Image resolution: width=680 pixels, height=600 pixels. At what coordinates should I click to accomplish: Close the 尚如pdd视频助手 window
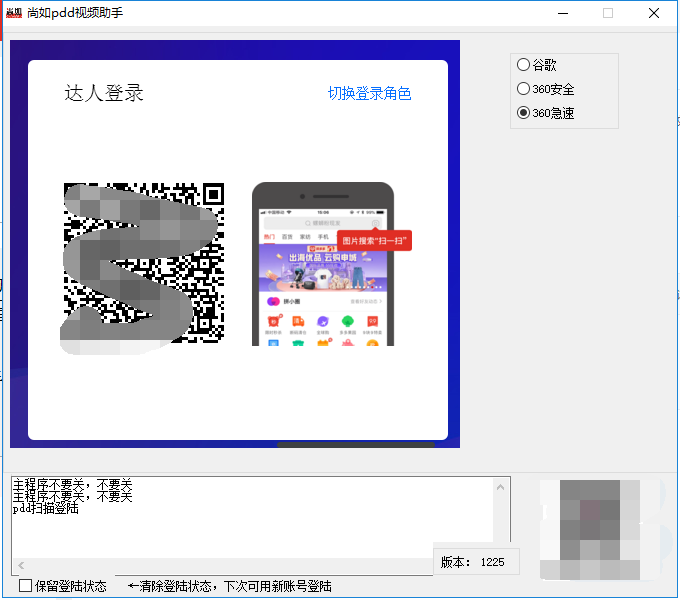pyautogui.click(x=654, y=13)
